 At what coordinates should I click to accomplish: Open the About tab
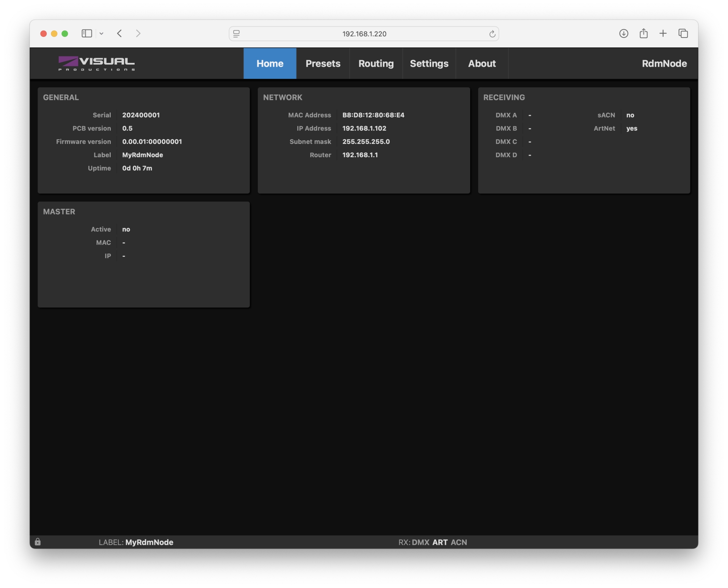click(x=482, y=63)
